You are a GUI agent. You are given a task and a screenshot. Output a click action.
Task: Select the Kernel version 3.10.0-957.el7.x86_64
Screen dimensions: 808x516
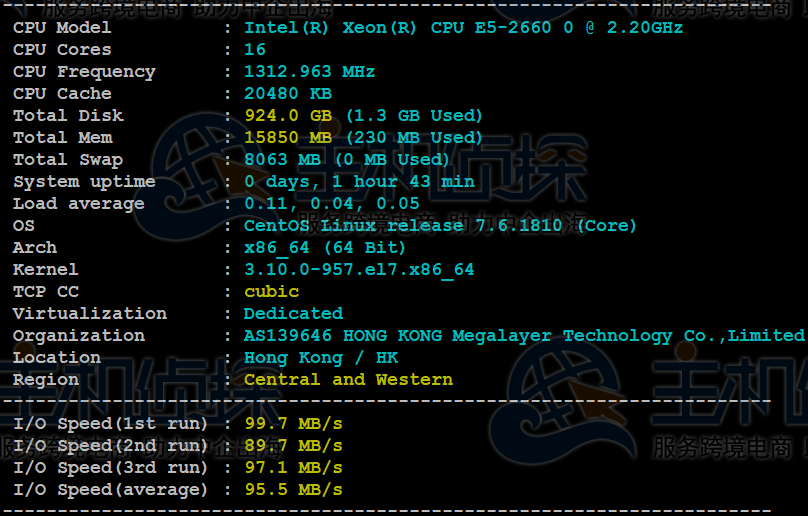pos(359,270)
